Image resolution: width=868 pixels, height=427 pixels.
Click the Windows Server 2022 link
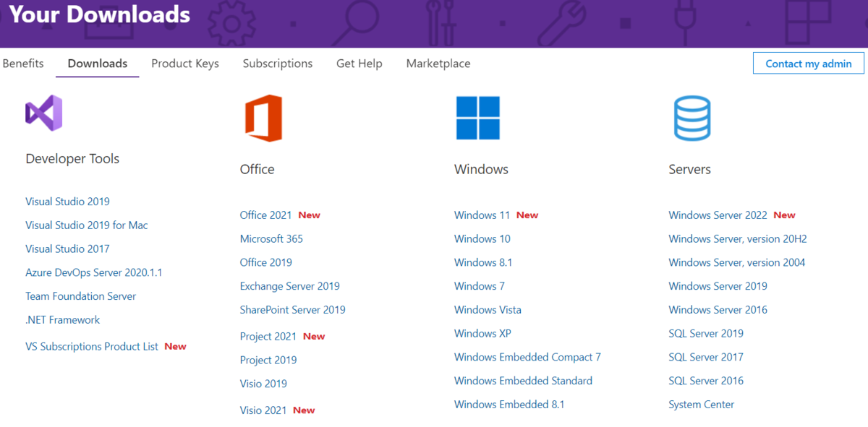point(718,215)
